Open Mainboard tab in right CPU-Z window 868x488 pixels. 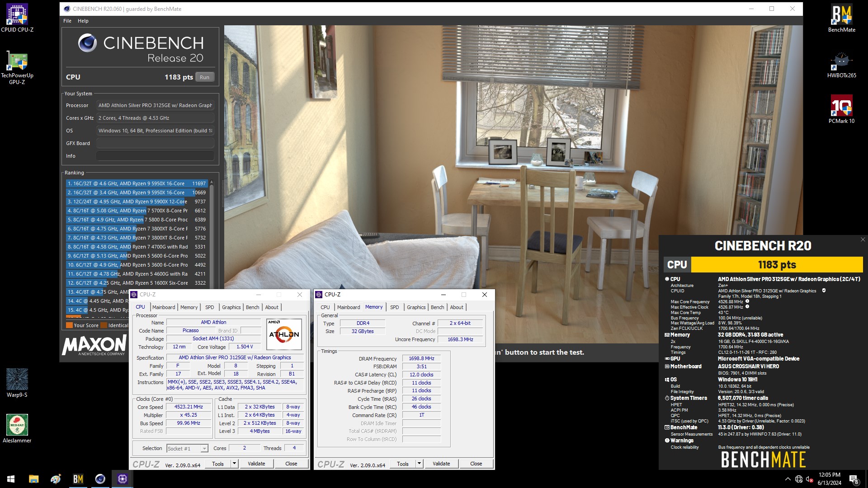click(349, 307)
